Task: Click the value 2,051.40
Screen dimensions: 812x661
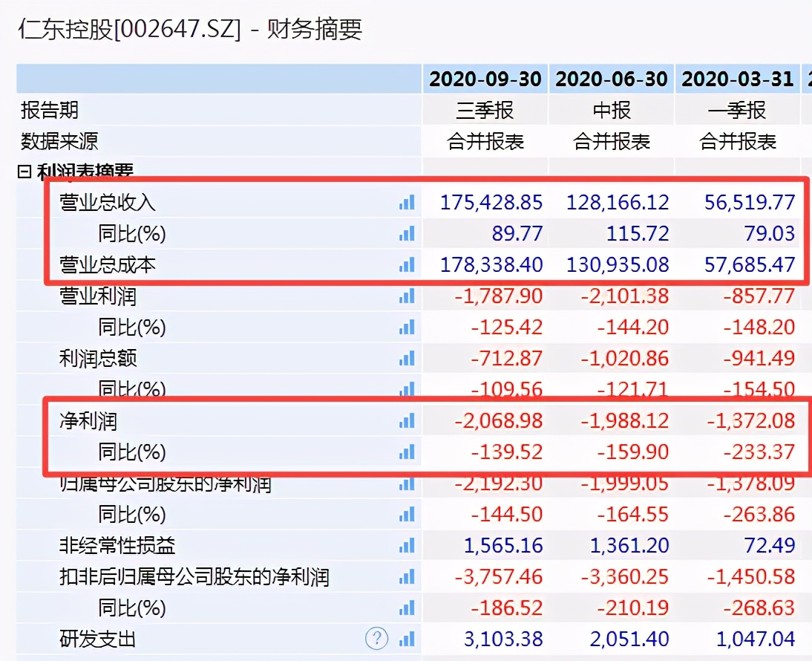Action: [x=629, y=639]
